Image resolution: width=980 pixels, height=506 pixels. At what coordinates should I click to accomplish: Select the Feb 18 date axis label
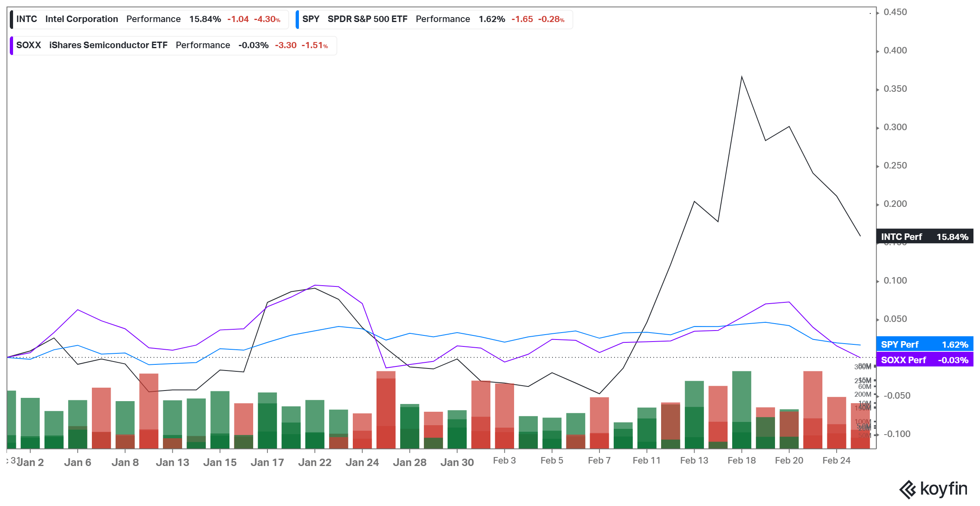741,460
